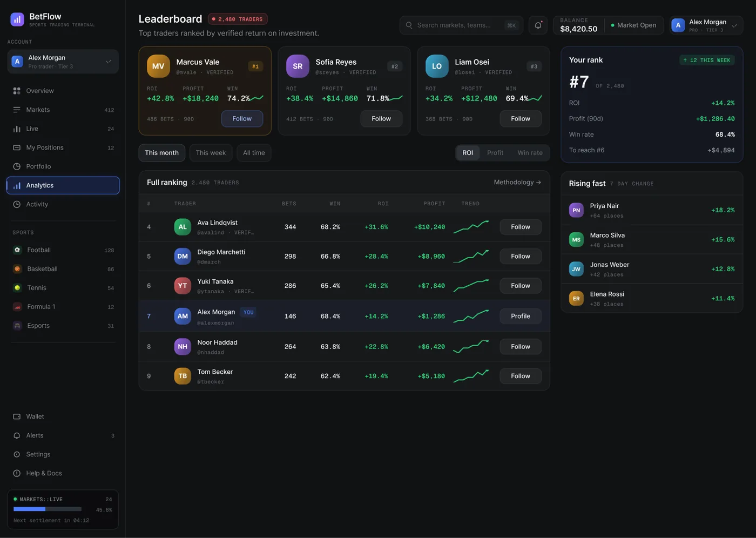Click Diego Marchetti's DM avatar

[x=183, y=256]
